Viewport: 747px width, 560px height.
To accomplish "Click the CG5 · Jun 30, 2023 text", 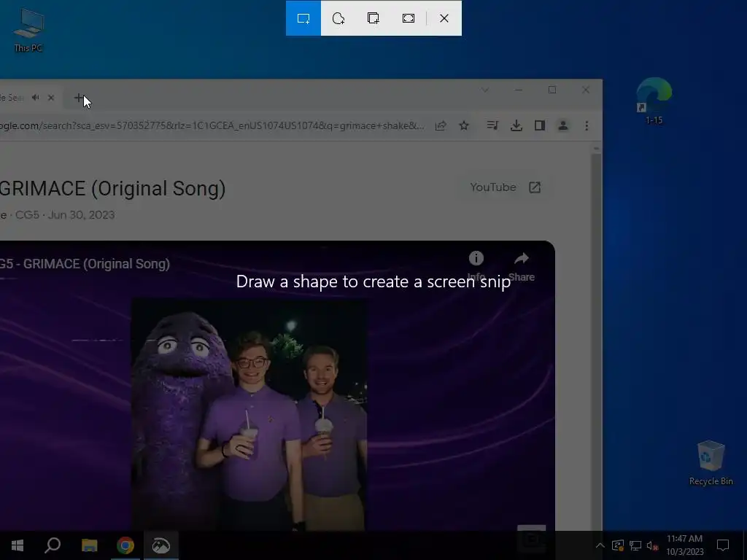I will click(65, 215).
